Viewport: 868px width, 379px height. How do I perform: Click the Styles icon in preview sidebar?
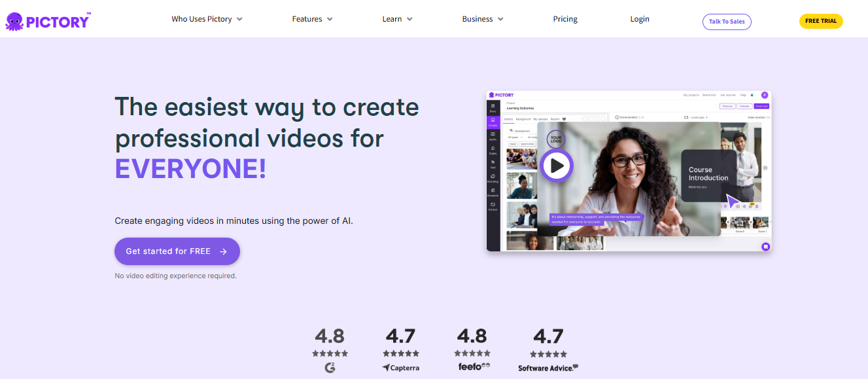pyautogui.click(x=493, y=151)
